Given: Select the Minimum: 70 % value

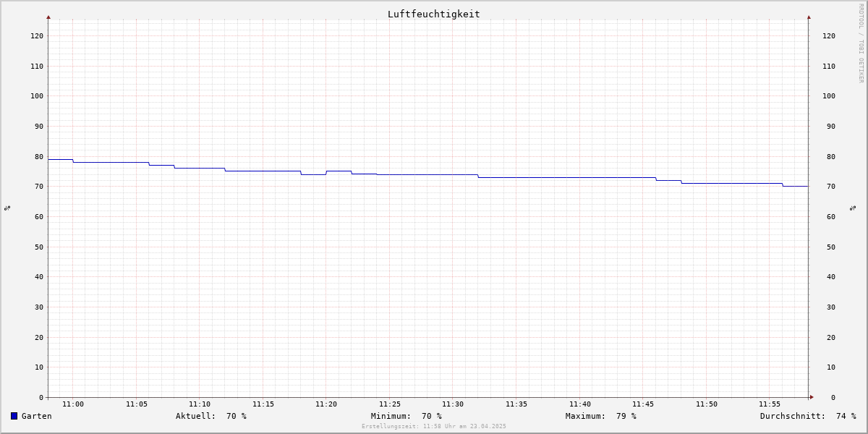Looking at the screenshot, I should 407,416.
